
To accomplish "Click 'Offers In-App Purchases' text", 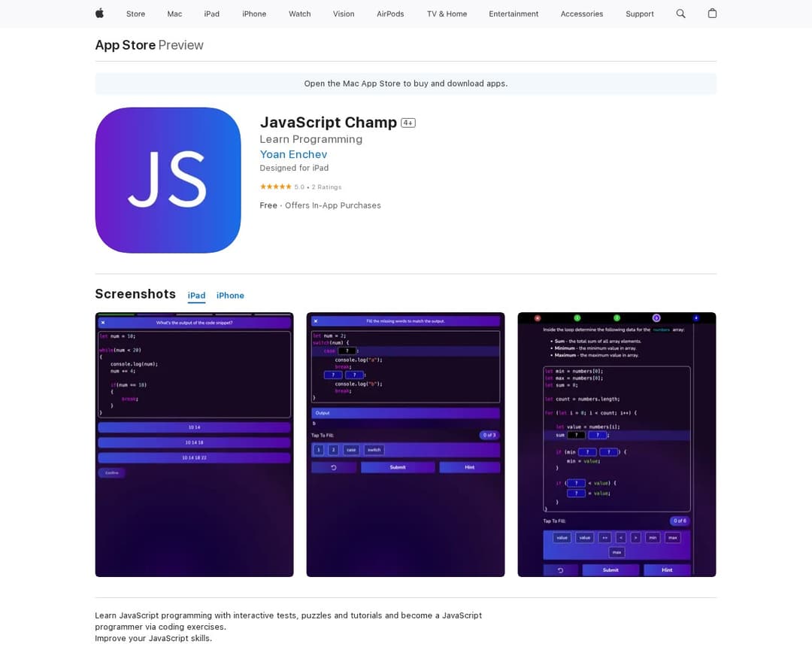I will coord(333,205).
